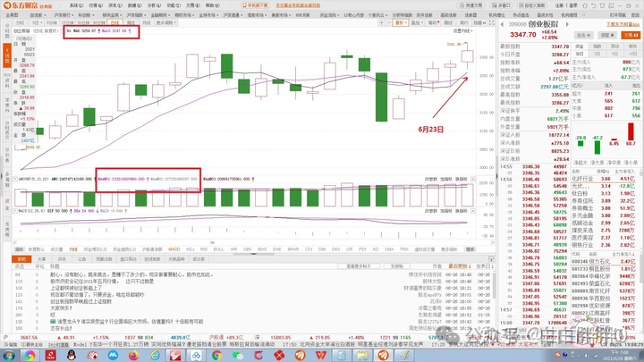The height and width of the screenshot is (362, 644).
Task: Click the plus zoom-in chart icon
Action: (382, 22)
